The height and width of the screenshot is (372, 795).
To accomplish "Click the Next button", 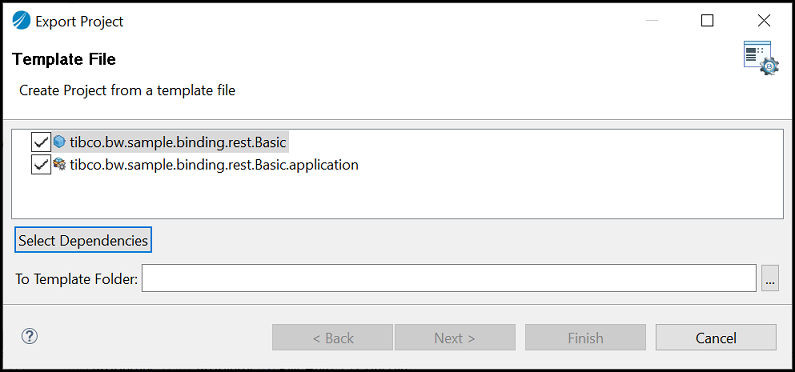I will (x=455, y=338).
